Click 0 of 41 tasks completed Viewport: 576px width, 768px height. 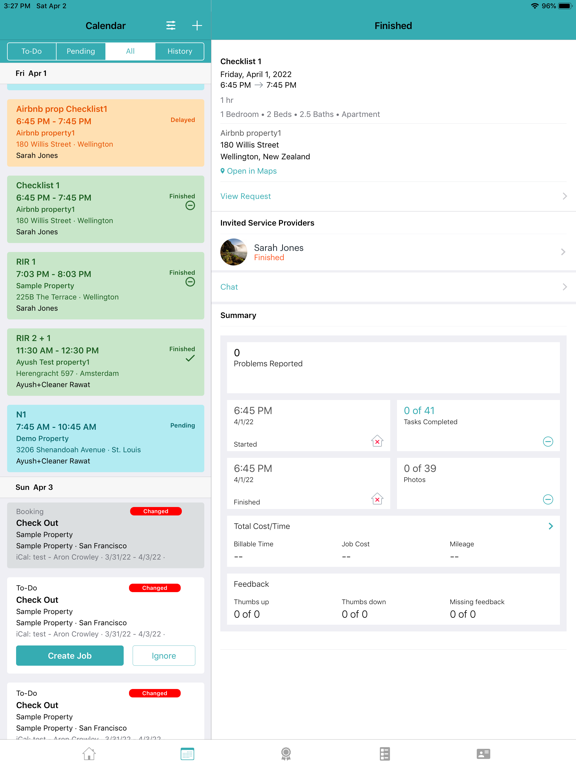pos(419,410)
